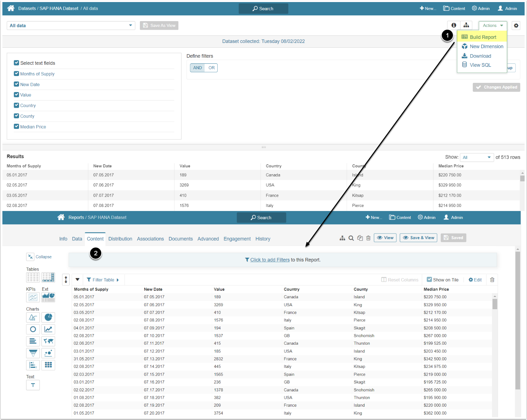The width and height of the screenshot is (527, 420).
Task: Uncheck the Months of Supply field
Action: tap(16, 74)
